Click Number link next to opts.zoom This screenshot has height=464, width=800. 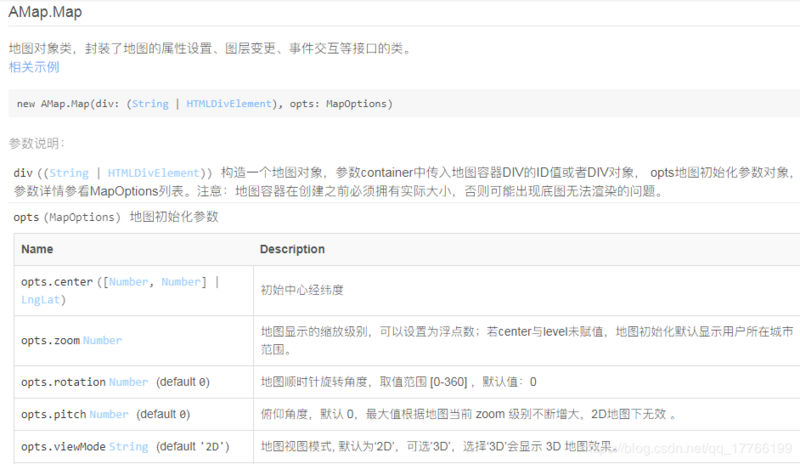click(102, 340)
